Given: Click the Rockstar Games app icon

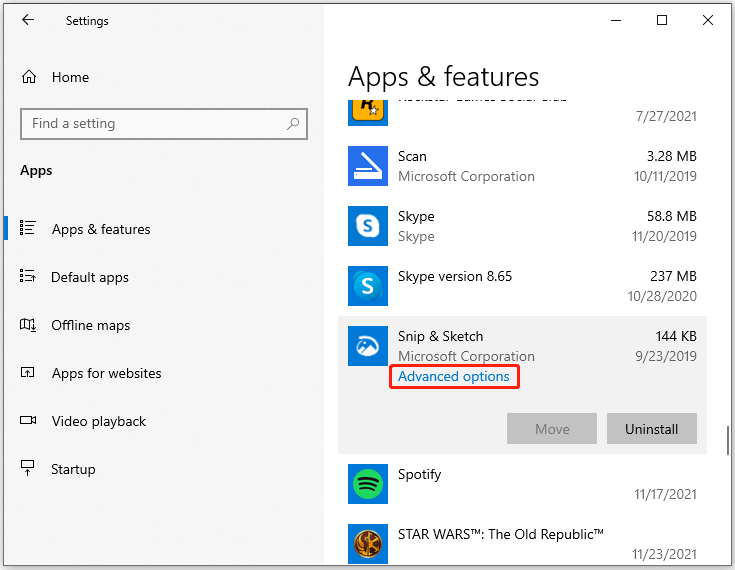Looking at the screenshot, I should coord(368,112).
